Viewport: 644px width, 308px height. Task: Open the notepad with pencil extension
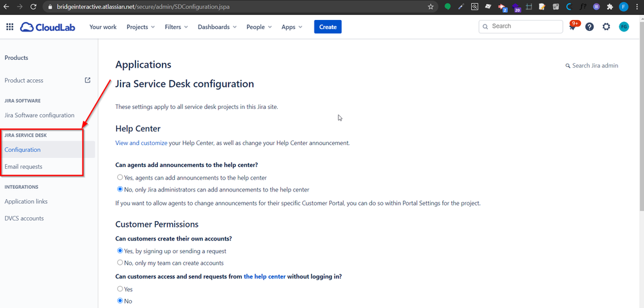pyautogui.click(x=542, y=6)
